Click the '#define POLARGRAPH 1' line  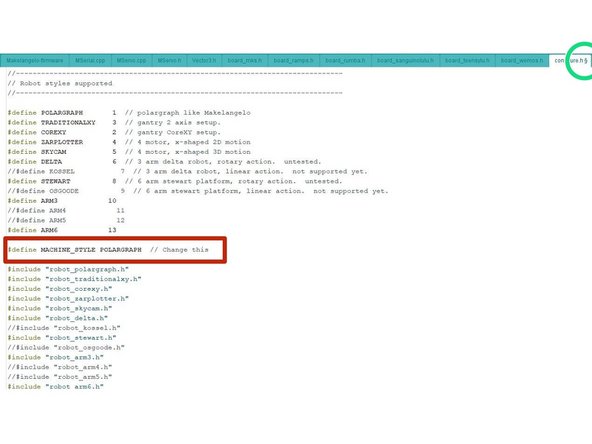point(129,113)
